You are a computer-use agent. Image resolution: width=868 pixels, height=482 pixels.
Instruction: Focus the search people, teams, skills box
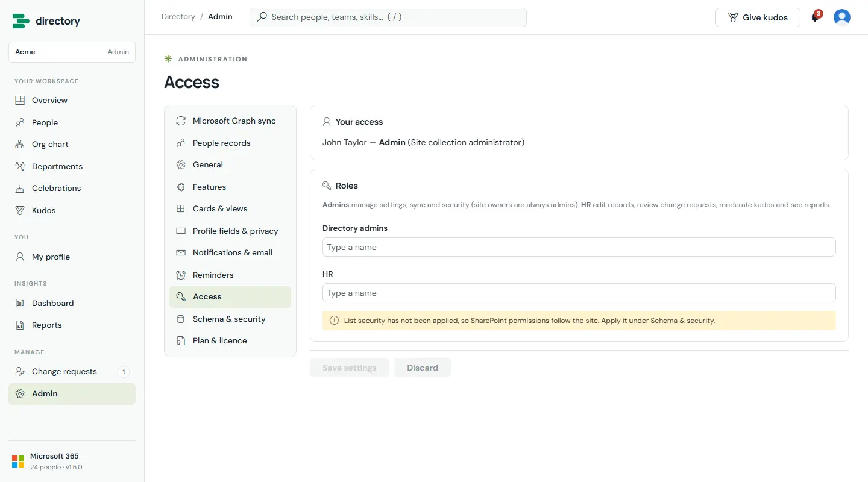pyautogui.click(x=388, y=17)
